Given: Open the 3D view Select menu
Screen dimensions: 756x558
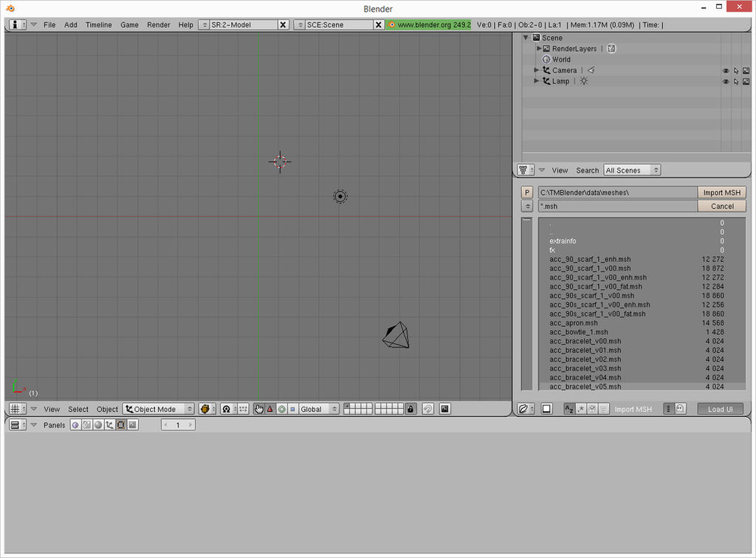Looking at the screenshot, I should [x=78, y=409].
